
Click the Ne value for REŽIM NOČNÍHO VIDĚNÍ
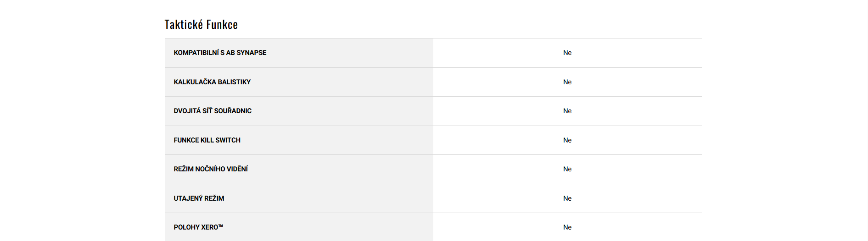click(x=567, y=169)
